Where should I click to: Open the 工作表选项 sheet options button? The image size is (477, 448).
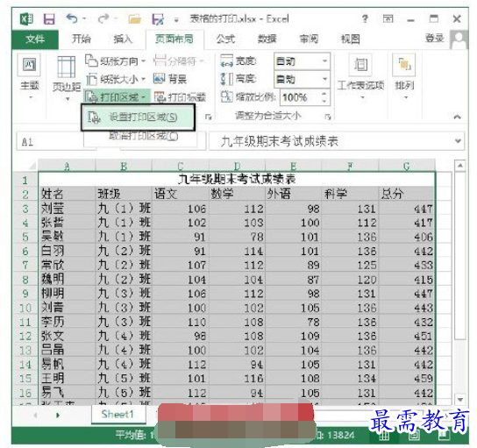tap(360, 77)
